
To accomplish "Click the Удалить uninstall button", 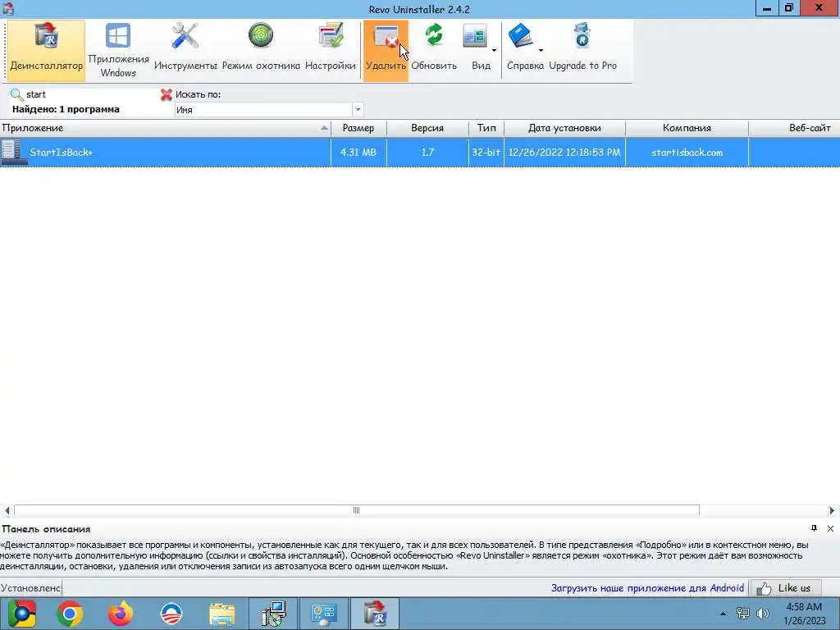I will (386, 51).
